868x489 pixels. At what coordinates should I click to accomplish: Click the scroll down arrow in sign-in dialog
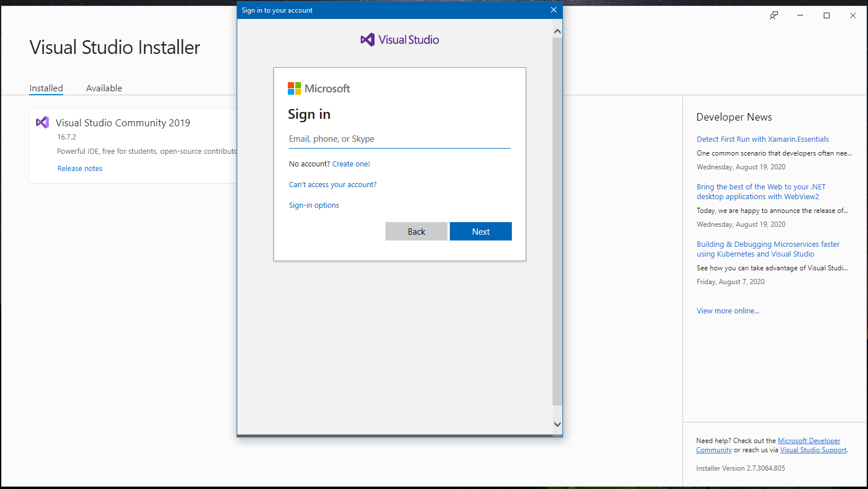pos(557,424)
